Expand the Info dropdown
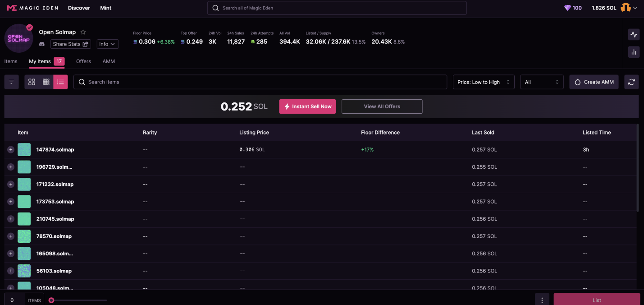 [x=108, y=44]
